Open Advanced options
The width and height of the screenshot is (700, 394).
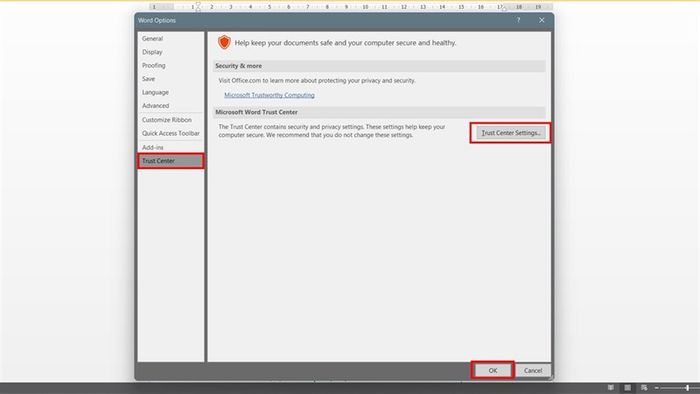pos(171,106)
